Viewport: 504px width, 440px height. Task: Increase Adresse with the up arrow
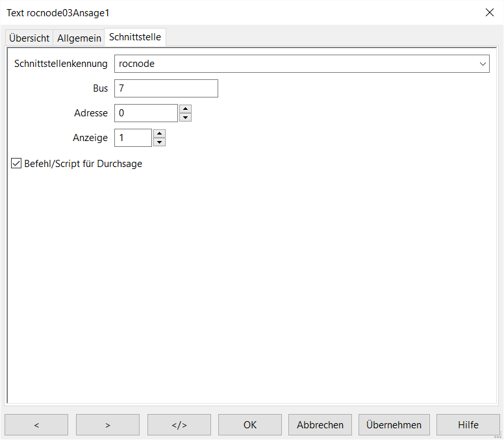185,109
